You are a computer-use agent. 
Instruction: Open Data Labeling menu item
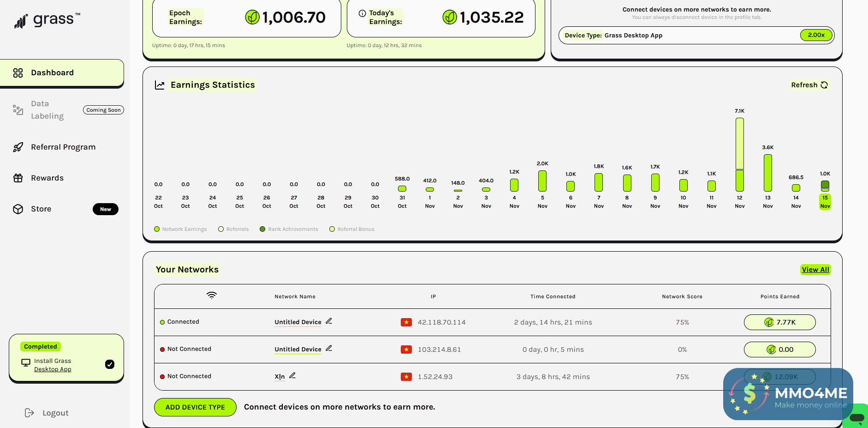pos(48,110)
